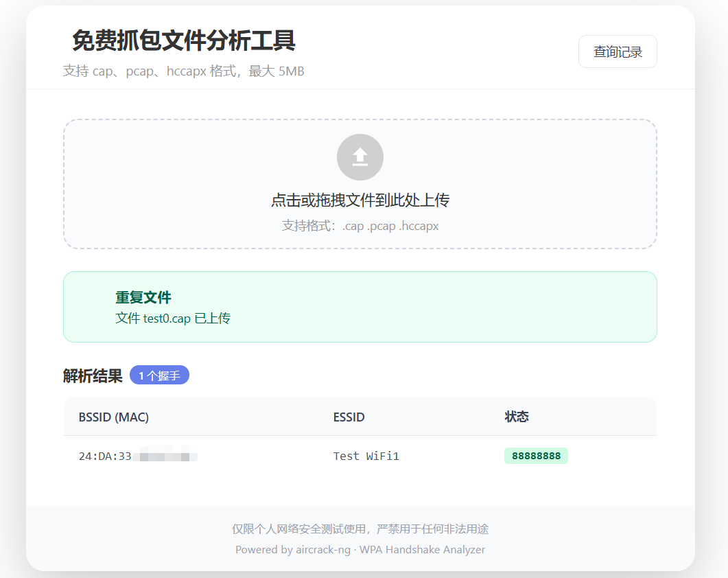This screenshot has width=728, height=578.
Task: Click the upload arrow icon
Action: pyautogui.click(x=360, y=157)
